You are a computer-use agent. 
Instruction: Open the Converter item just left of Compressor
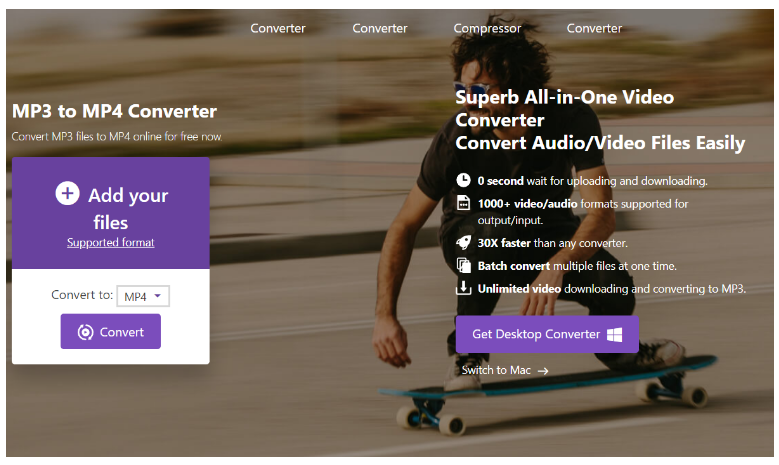[380, 28]
